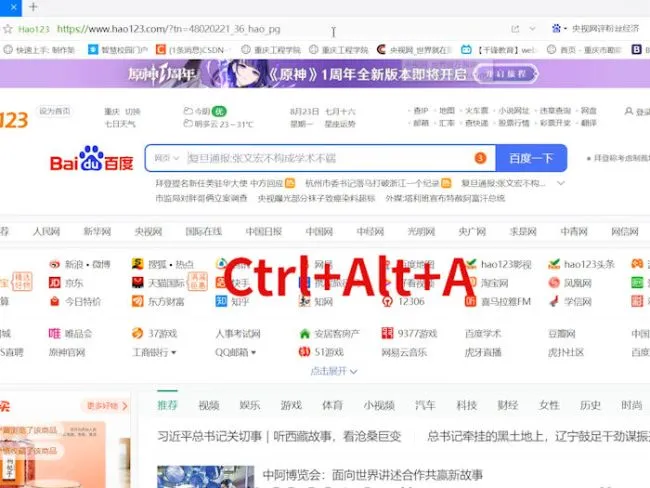Screen dimensions: 650x488
Task: Open the 学信网 icon link
Action: (554, 301)
